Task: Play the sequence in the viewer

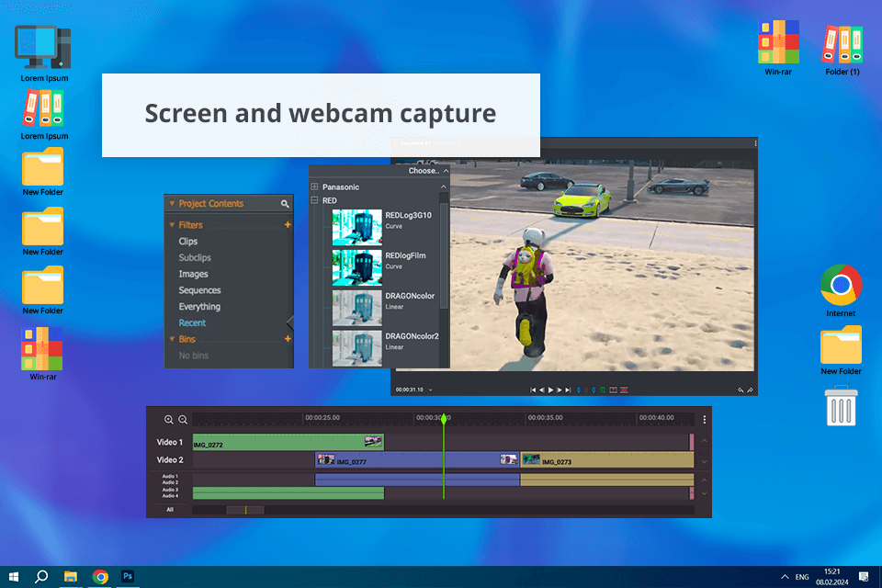Action: [x=550, y=390]
